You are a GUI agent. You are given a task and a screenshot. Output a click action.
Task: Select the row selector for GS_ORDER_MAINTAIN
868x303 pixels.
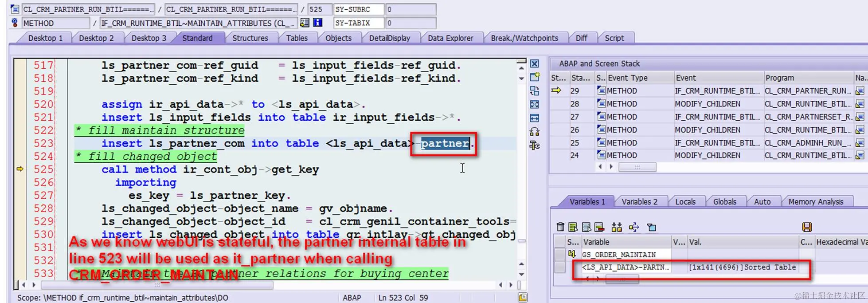[x=560, y=255]
